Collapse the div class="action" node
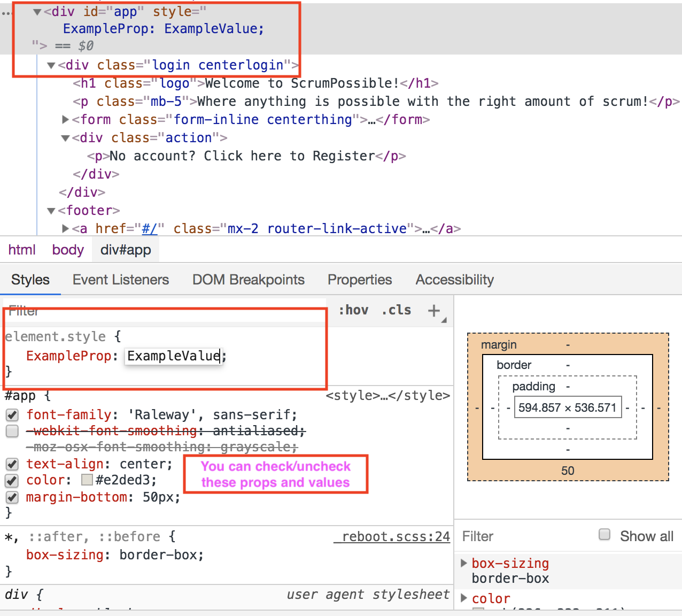This screenshot has width=682, height=616. (x=65, y=138)
